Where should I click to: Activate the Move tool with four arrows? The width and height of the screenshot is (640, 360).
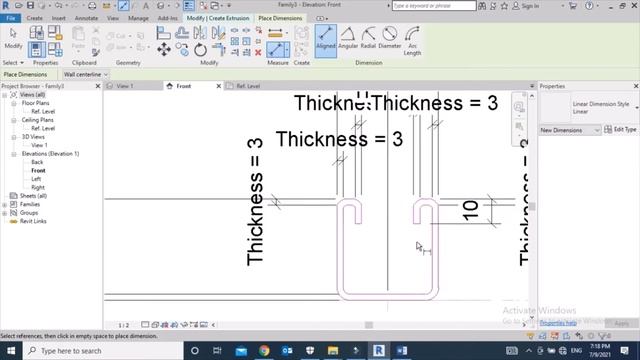tap(164, 50)
